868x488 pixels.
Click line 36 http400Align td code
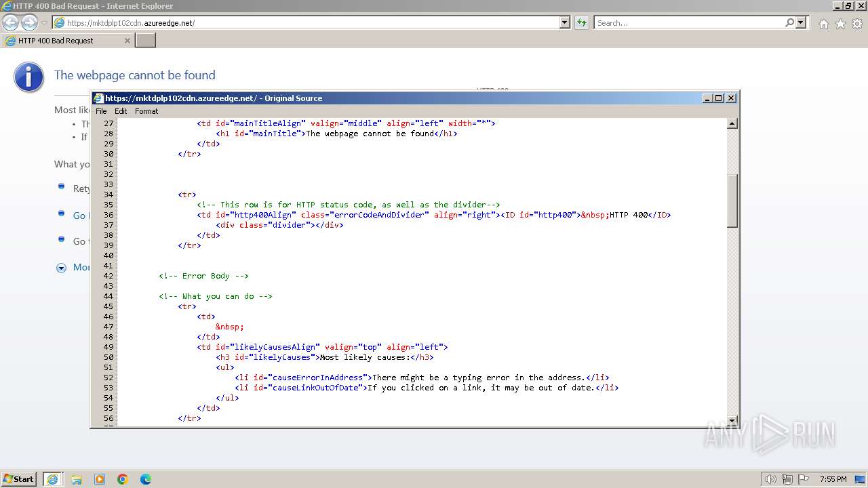tap(434, 215)
